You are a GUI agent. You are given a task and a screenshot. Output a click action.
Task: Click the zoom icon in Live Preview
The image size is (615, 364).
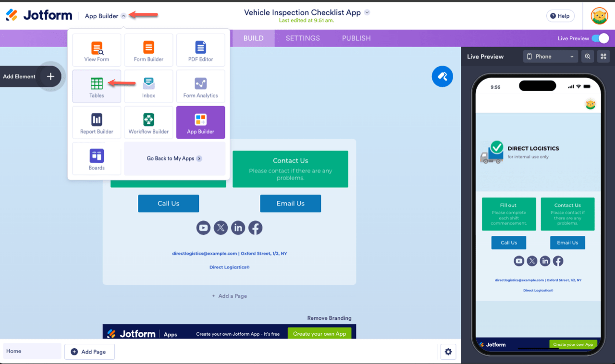[588, 57]
